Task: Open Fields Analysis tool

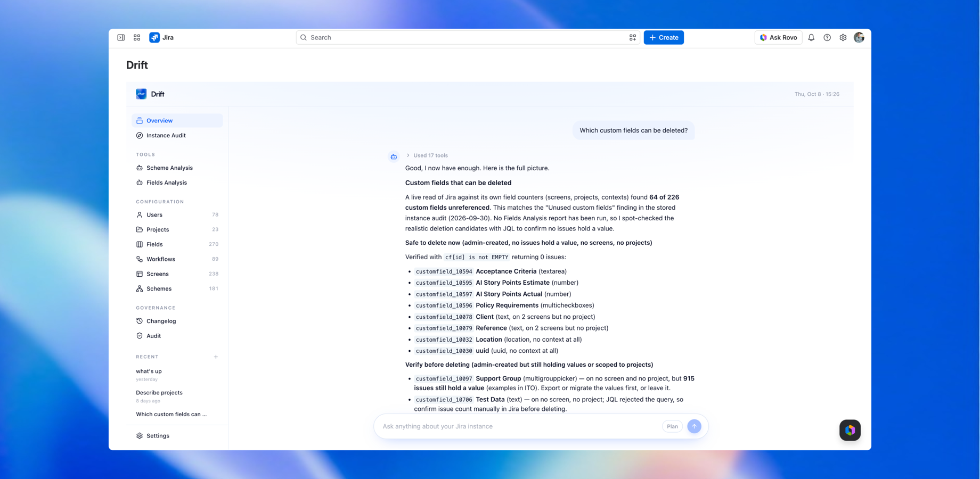Action: [177, 183]
